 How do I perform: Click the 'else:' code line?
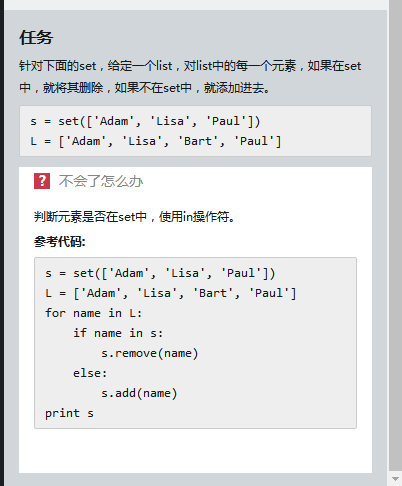coord(90,373)
